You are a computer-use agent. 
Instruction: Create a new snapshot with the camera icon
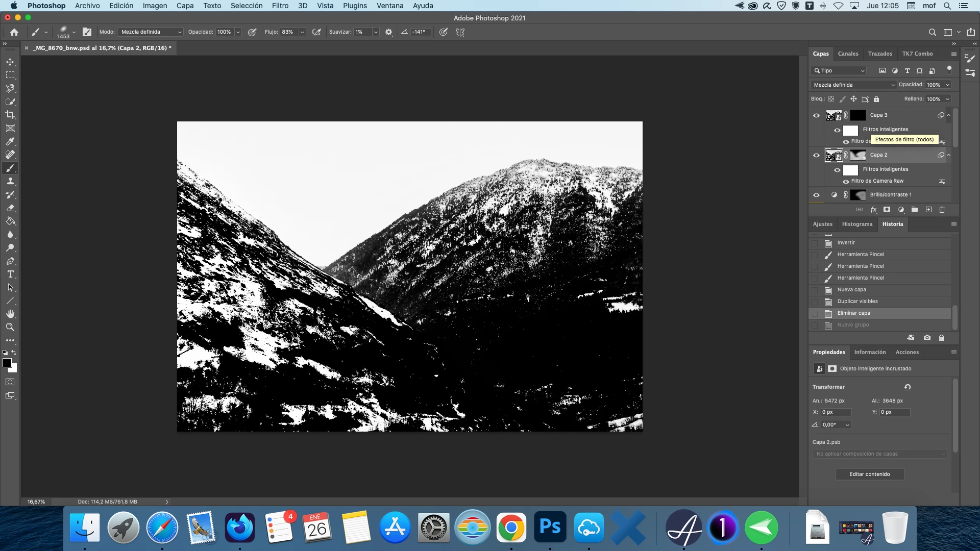point(927,338)
